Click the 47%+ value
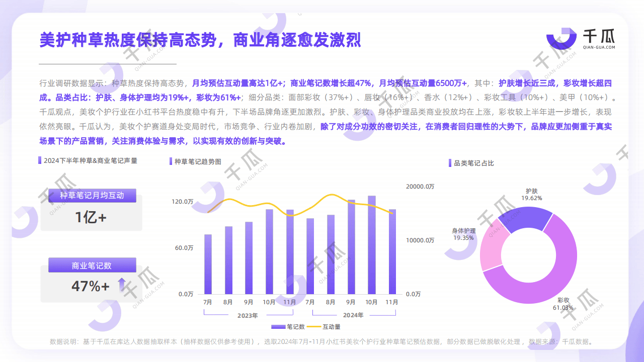This screenshot has height=362, width=644. coord(91,286)
